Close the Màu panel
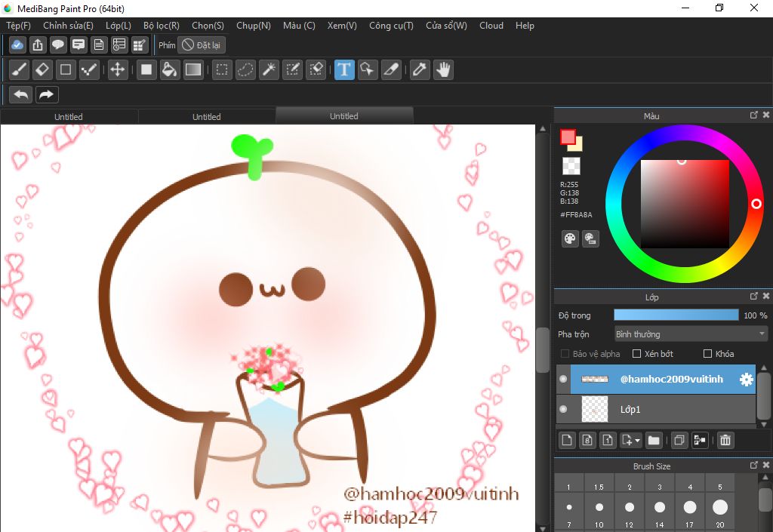Screen dimensions: 773x532 (766, 115)
